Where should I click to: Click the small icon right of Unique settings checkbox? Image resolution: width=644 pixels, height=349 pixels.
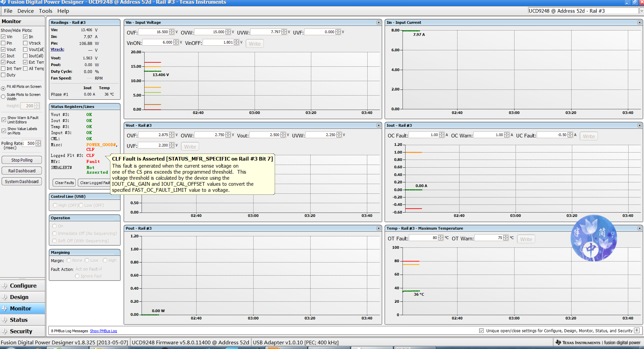point(637,331)
